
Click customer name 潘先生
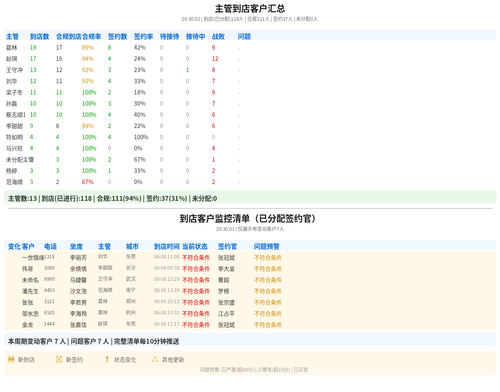click(30, 291)
